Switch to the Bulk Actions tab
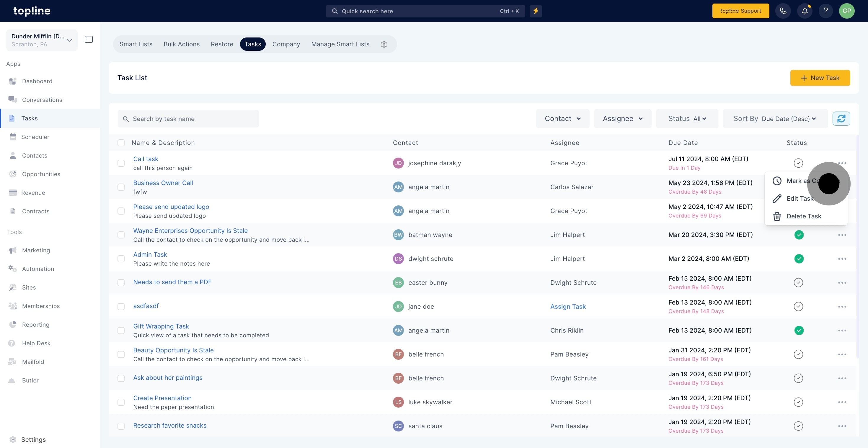The height and width of the screenshot is (448, 868). [181, 44]
